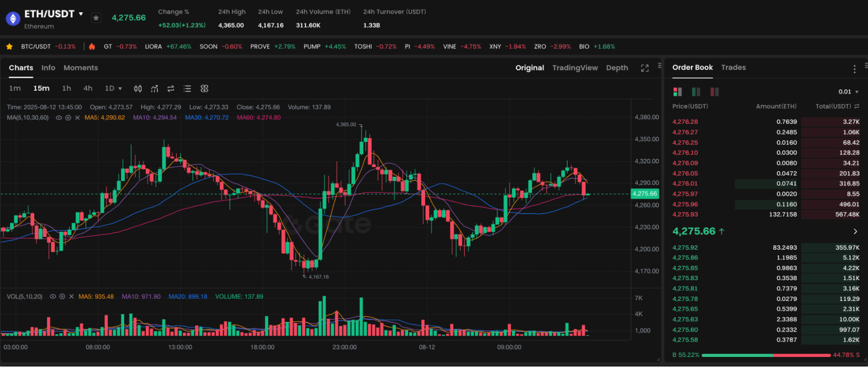The height and width of the screenshot is (367, 868).
Task: Open the candlestick chart style selector
Action: [x=138, y=89]
